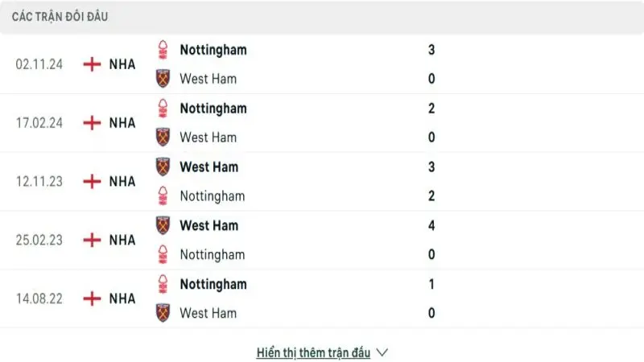
Task: Click West Ham crest in 17.02.24 match
Action: (163, 138)
